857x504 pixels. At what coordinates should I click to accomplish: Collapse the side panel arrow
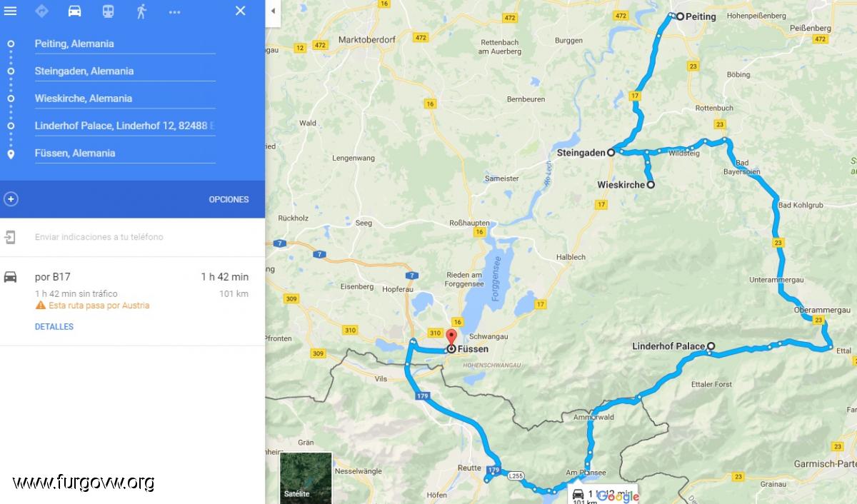pyautogui.click(x=273, y=11)
